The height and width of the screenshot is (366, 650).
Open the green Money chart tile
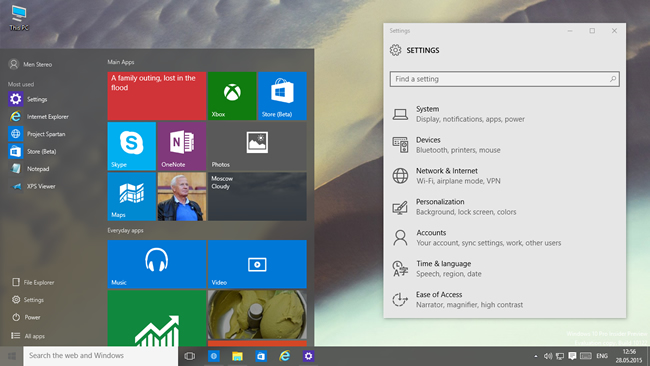(157, 318)
